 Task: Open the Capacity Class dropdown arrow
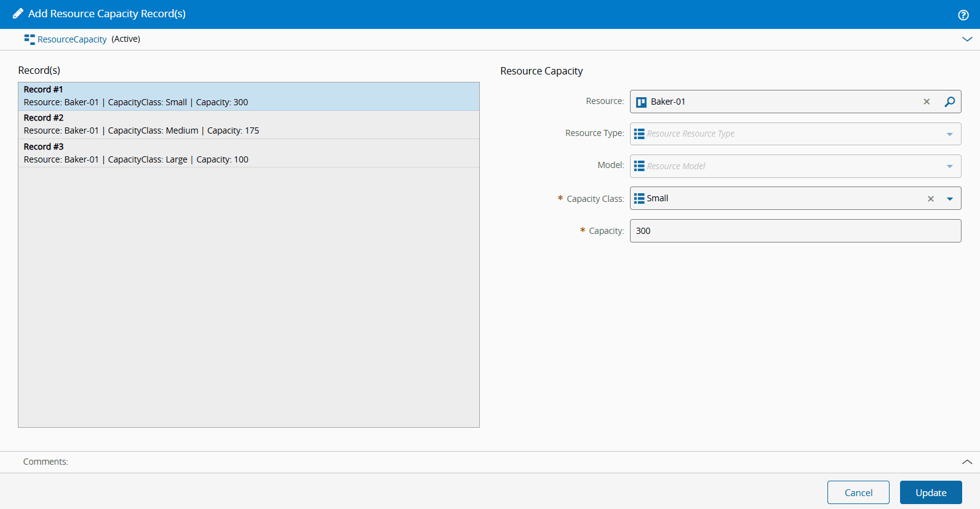click(x=949, y=199)
